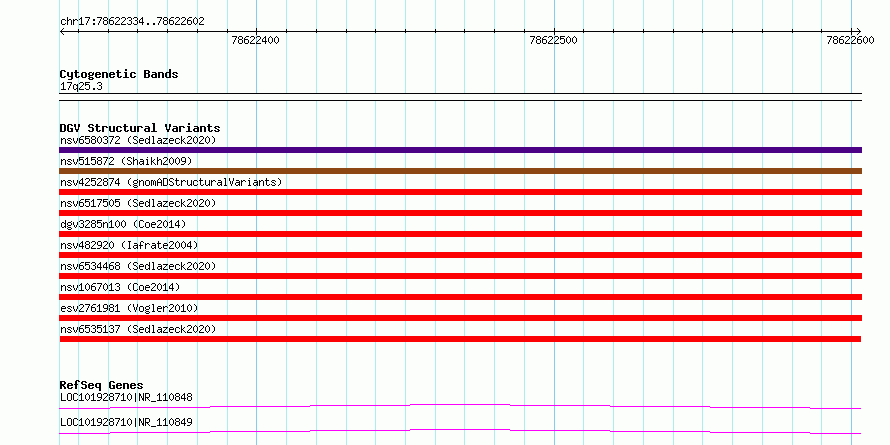Image resolution: width=890 pixels, height=445 pixels.
Task: Select the red bar under dgv3285n100
Action: pyautogui.click(x=460, y=234)
